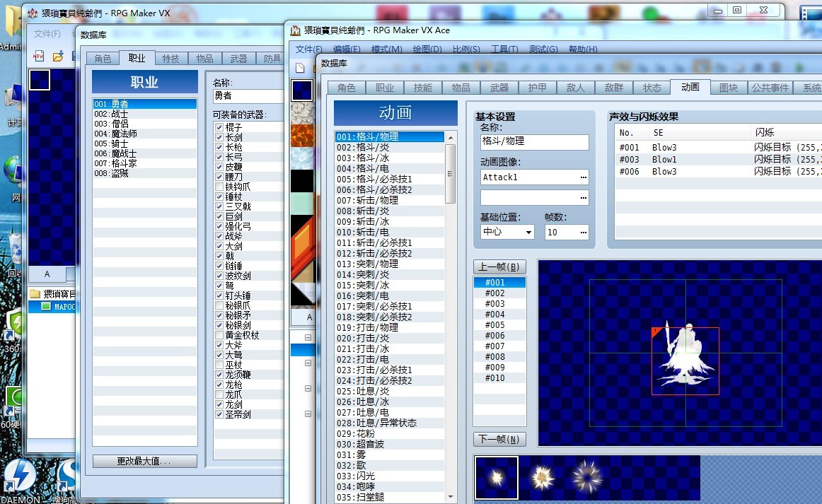
Task: Click the animation list scrollbar thumb
Action: 451,174
